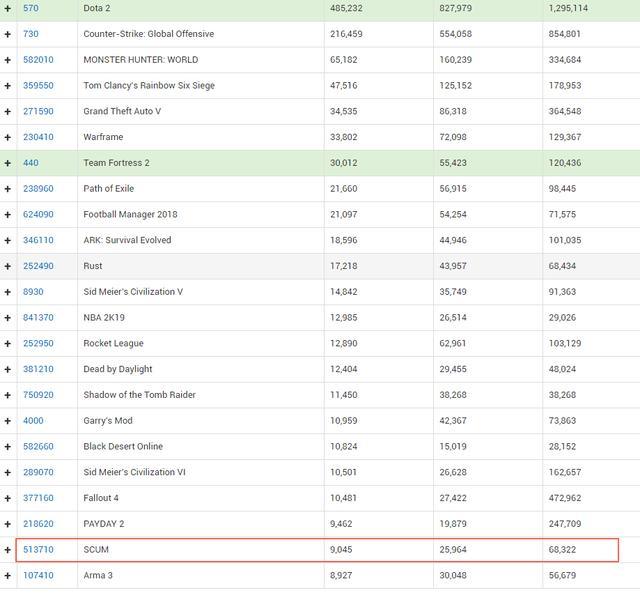Click the 162,657 value for Civilization VI
Viewport: 640px width, 593px height.
click(x=565, y=472)
